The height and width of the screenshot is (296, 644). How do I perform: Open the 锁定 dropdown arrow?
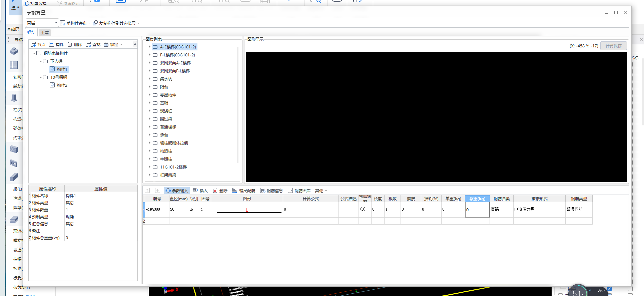click(x=121, y=44)
